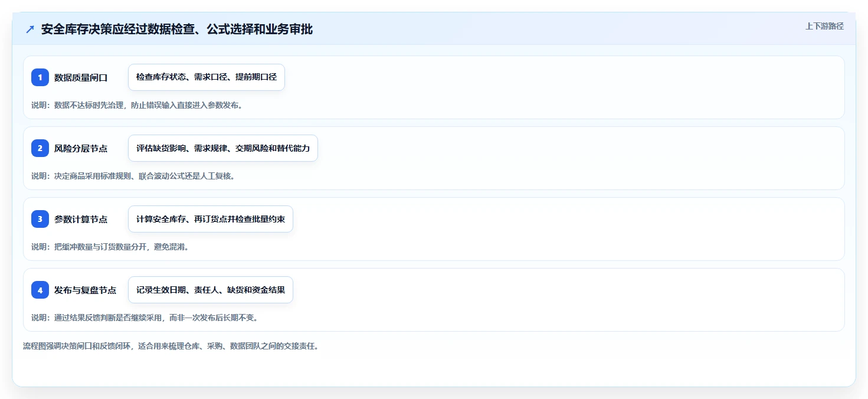The image size is (868, 399).
Task: Select the 数据质量闸口 step label
Action: (81, 77)
